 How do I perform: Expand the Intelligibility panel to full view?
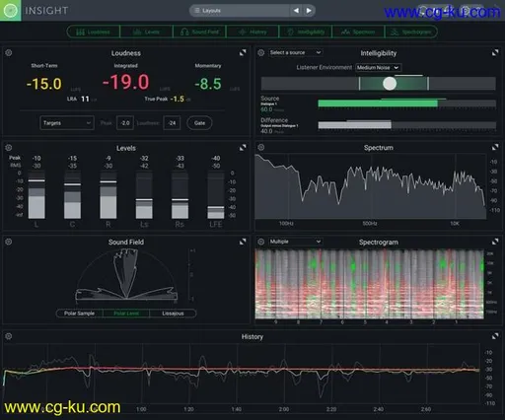pos(495,52)
